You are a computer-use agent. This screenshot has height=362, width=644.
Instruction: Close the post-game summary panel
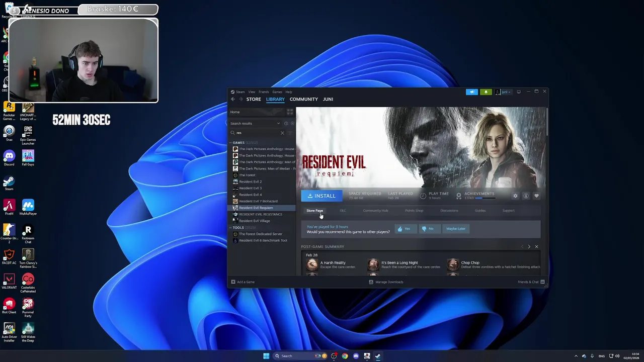(x=536, y=247)
